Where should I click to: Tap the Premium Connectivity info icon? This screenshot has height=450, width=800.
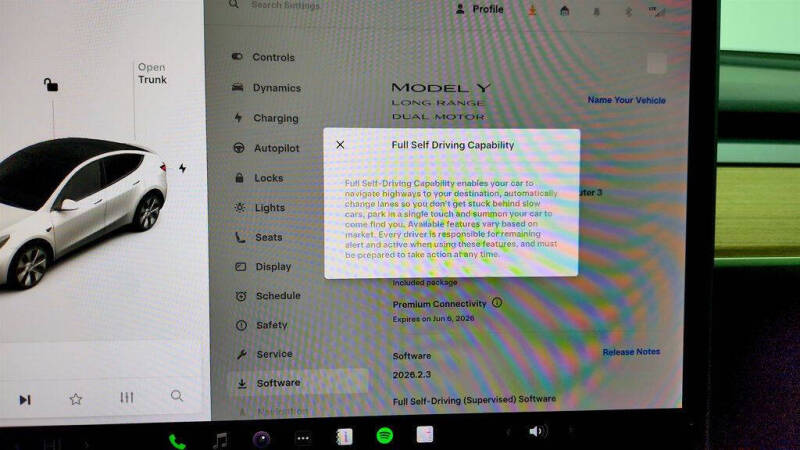[x=497, y=303]
